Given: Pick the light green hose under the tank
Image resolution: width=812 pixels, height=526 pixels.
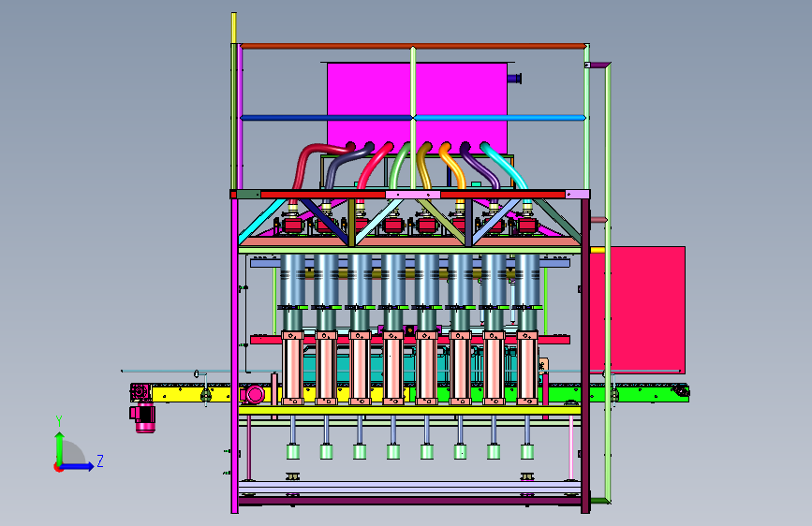Looking at the screenshot, I should [399, 167].
